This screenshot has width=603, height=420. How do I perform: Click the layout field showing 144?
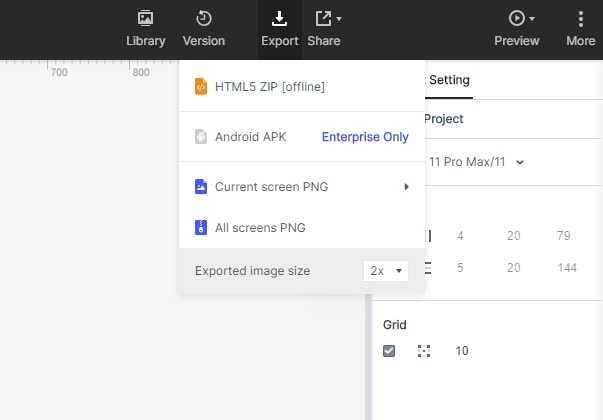pyautogui.click(x=568, y=268)
